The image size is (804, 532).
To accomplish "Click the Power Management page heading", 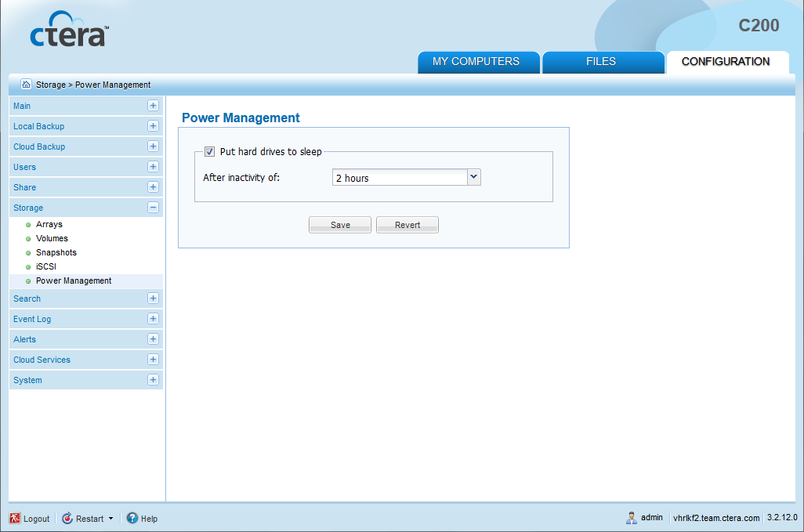I will point(241,118).
